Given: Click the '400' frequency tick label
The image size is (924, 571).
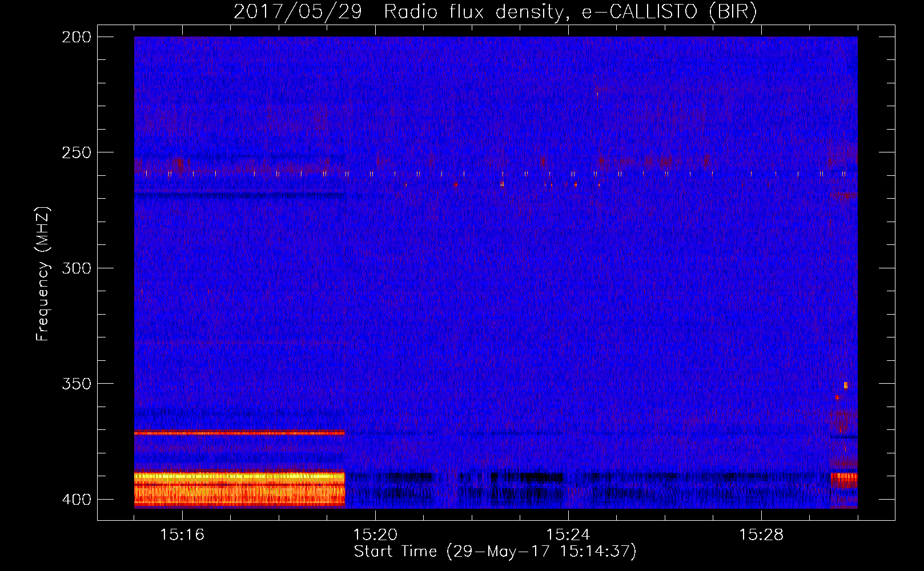Looking at the screenshot, I should pos(77,500).
